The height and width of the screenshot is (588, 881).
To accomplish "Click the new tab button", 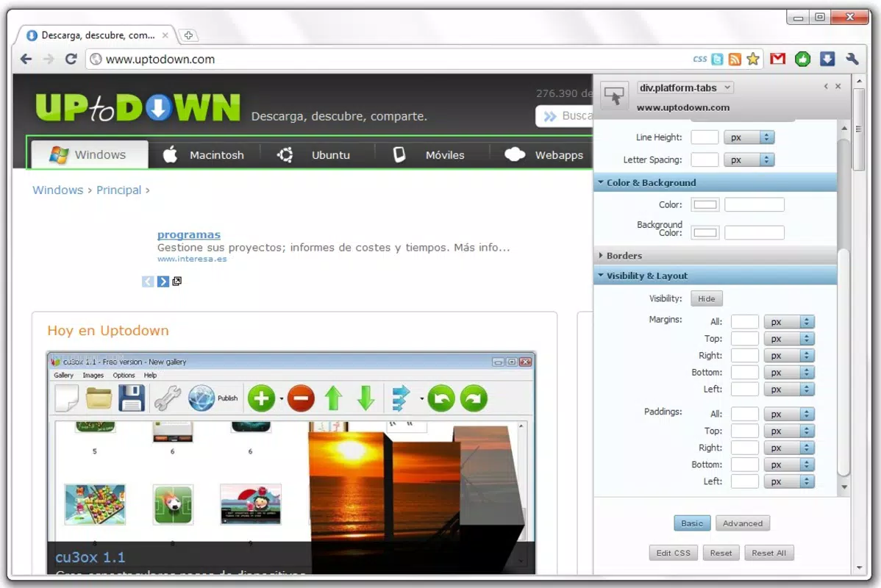I will [x=188, y=35].
